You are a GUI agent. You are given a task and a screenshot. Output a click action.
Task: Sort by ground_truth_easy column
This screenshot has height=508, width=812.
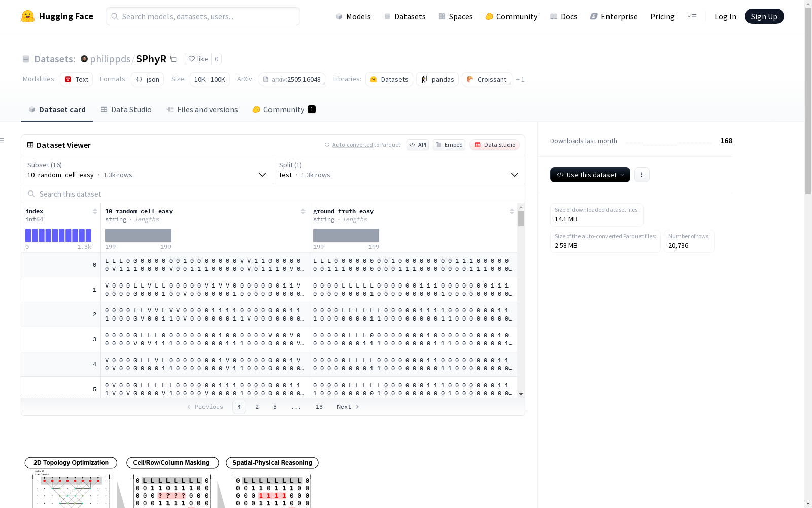512,211
